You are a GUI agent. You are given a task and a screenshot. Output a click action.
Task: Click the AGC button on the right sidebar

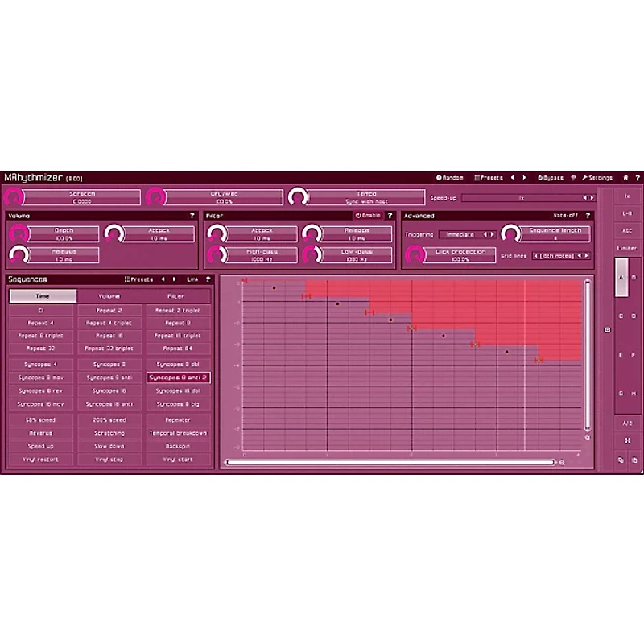pos(626,231)
